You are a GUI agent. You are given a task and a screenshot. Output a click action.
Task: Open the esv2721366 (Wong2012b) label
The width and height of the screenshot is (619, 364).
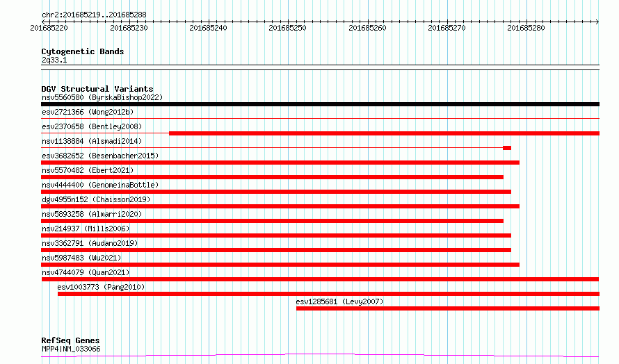(x=88, y=112)
